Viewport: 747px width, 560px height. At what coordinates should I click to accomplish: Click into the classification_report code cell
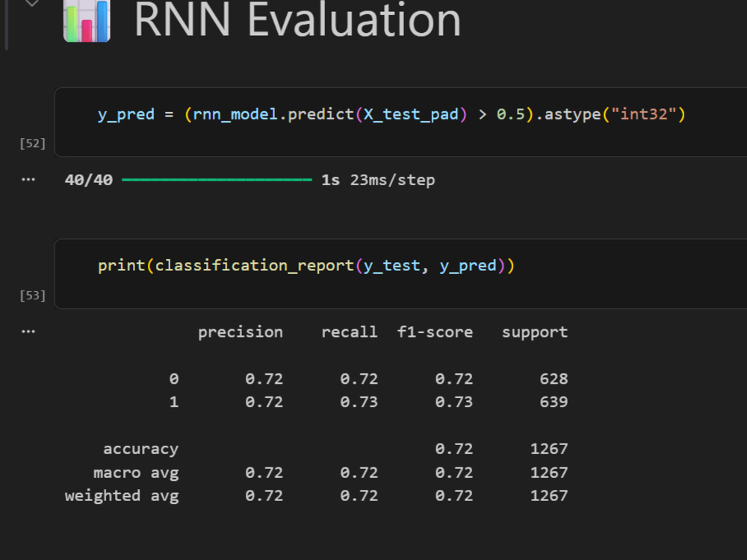[400, 274]
